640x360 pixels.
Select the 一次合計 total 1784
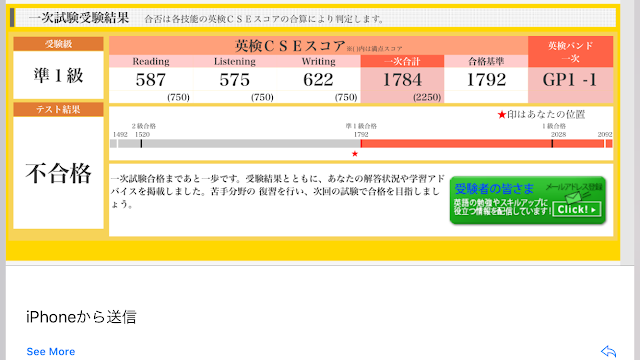402,80
